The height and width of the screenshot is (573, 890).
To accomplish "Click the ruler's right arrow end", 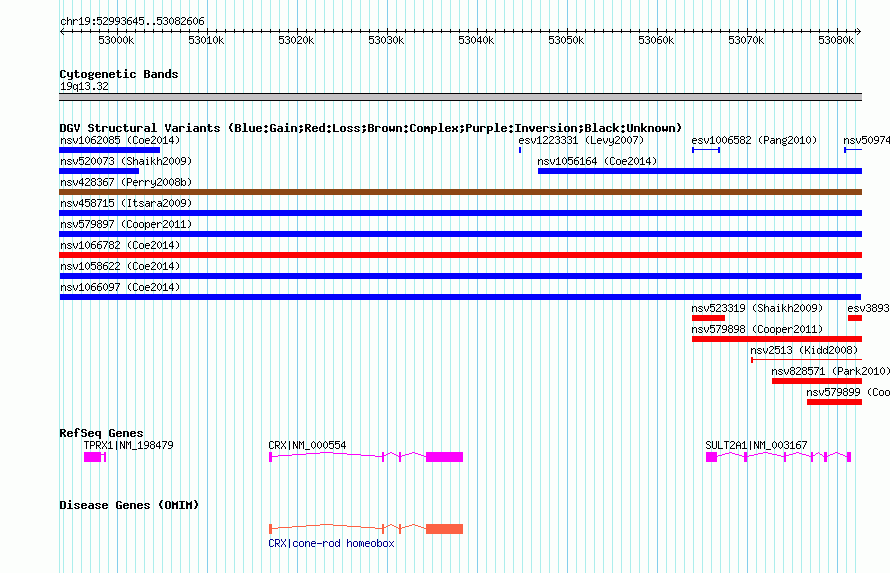I will click(x=859, y=32).
